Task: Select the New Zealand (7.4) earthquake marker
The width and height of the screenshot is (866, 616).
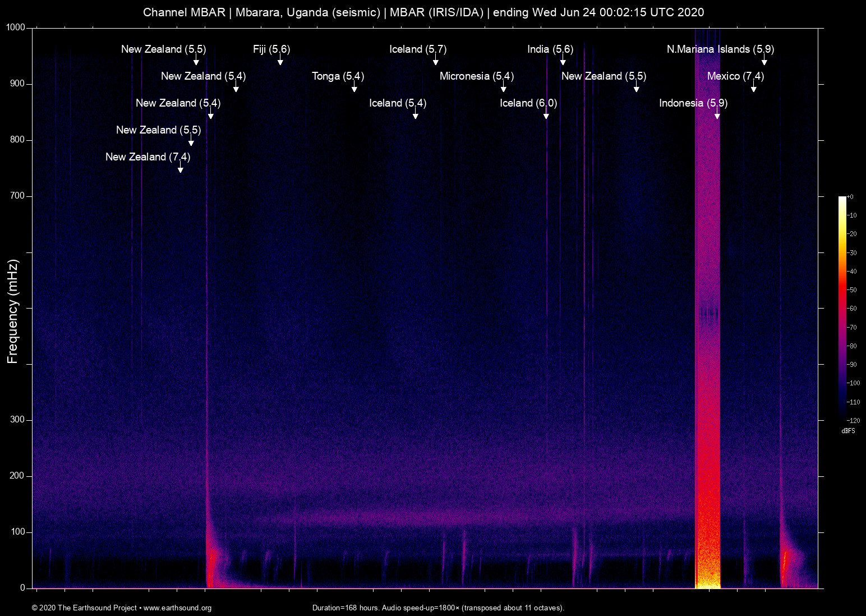Action: coord(148,157)
